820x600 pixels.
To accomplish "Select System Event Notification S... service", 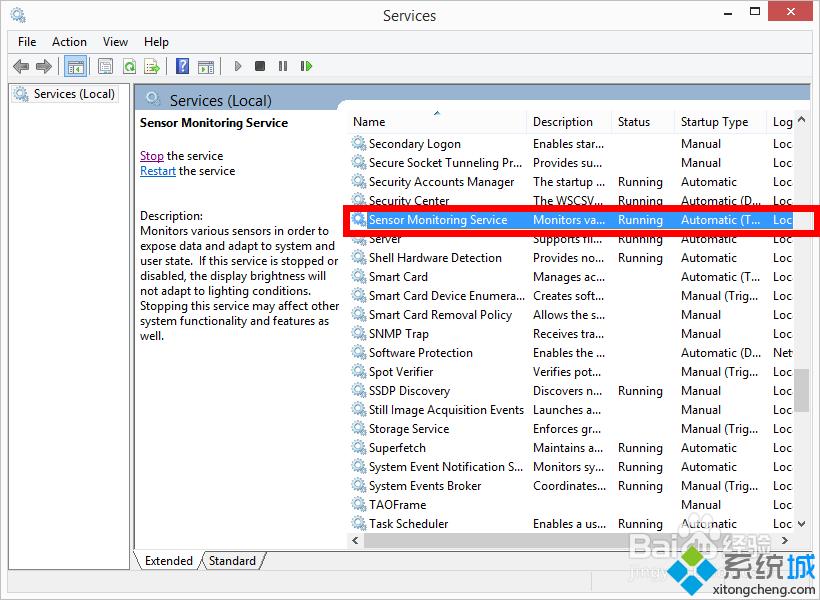I will click(446, 467).
